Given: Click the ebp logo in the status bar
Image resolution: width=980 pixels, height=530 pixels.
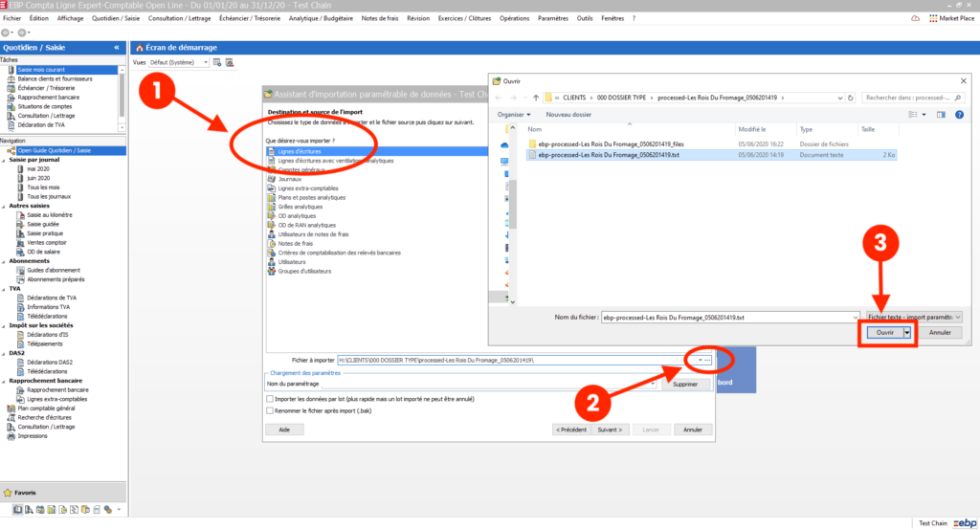Looking at the screenshot, I should click(965, 523).
